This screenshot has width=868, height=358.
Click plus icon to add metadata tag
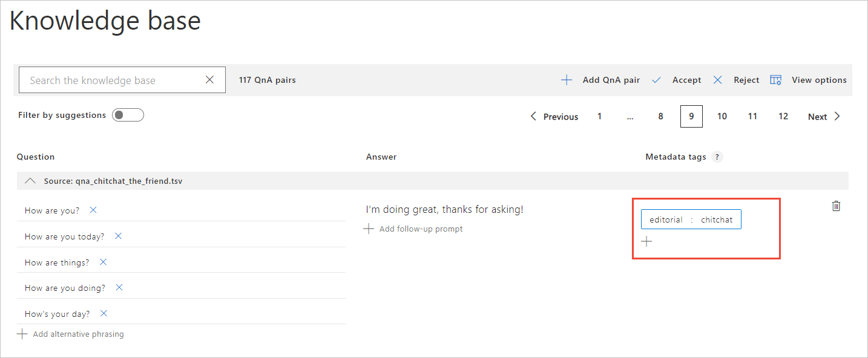(646, 242)
